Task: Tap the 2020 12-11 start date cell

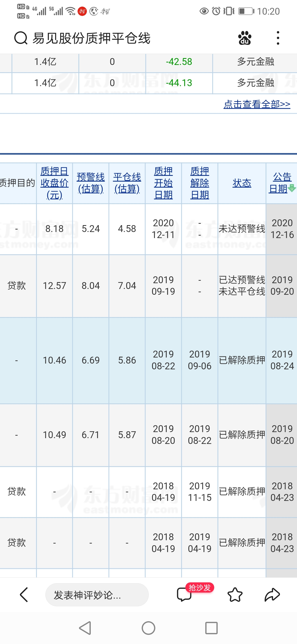Action: click(x=163, y=229)
